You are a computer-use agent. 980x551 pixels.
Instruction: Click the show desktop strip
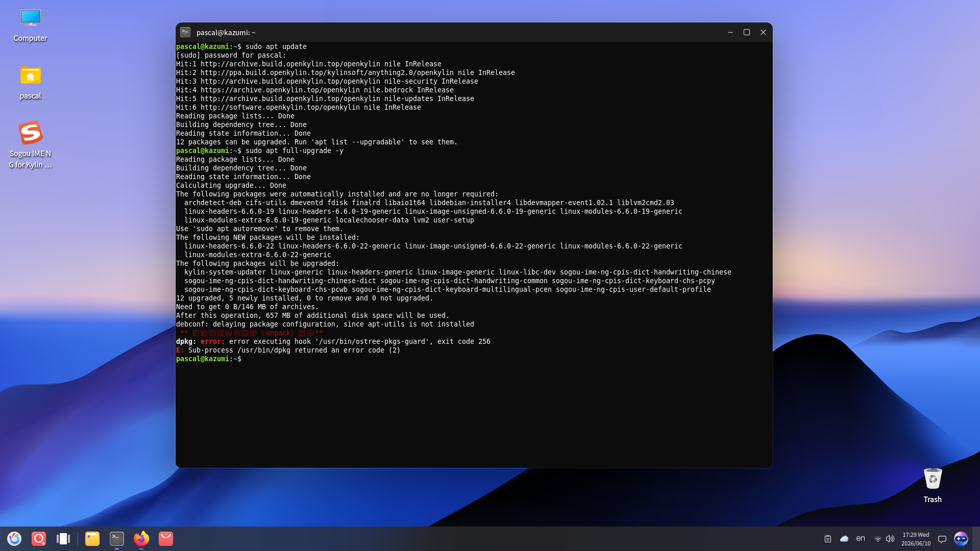click(x=976, y=539)
